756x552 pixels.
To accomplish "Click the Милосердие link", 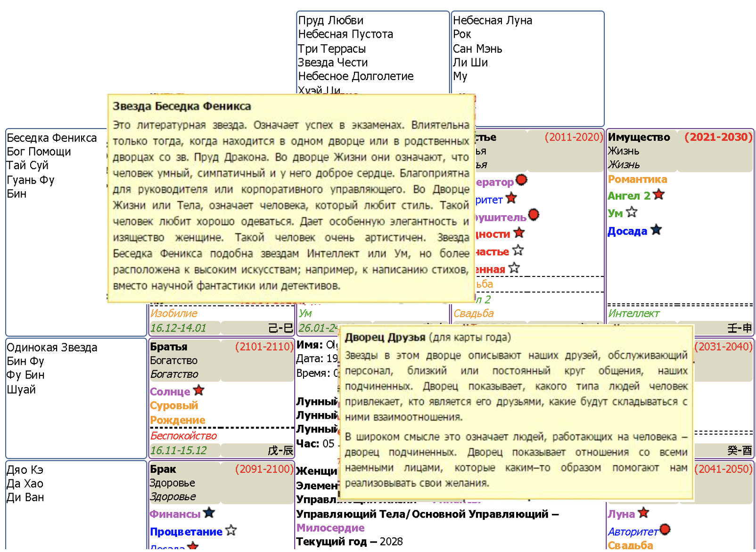I will point(330,528).
